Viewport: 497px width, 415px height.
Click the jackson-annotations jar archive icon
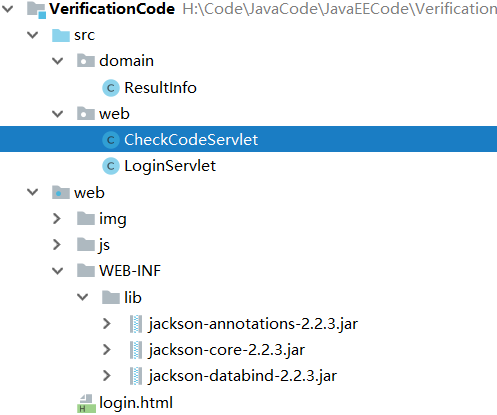[136, 324]
